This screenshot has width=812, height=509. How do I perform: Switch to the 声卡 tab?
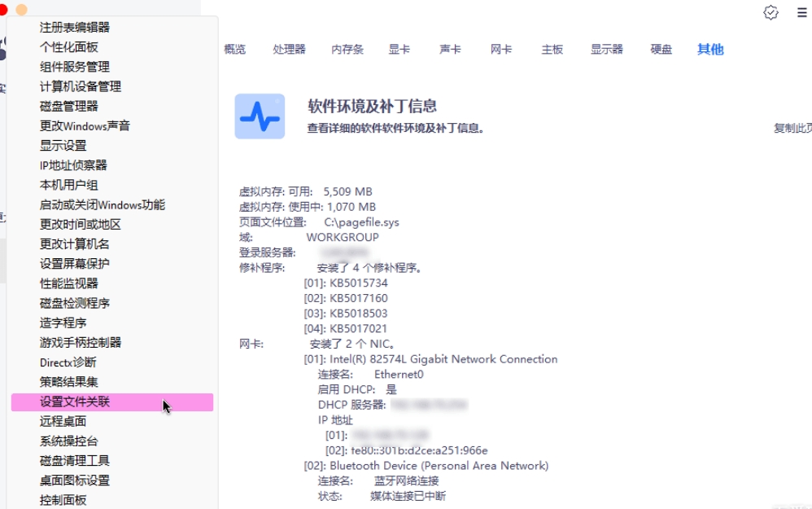[x=450, y=49]
